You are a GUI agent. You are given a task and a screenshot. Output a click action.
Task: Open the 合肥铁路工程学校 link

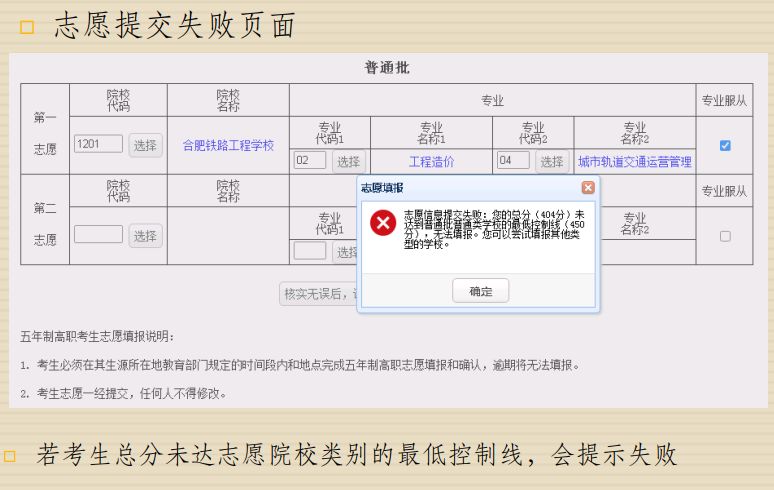[228, 146]
